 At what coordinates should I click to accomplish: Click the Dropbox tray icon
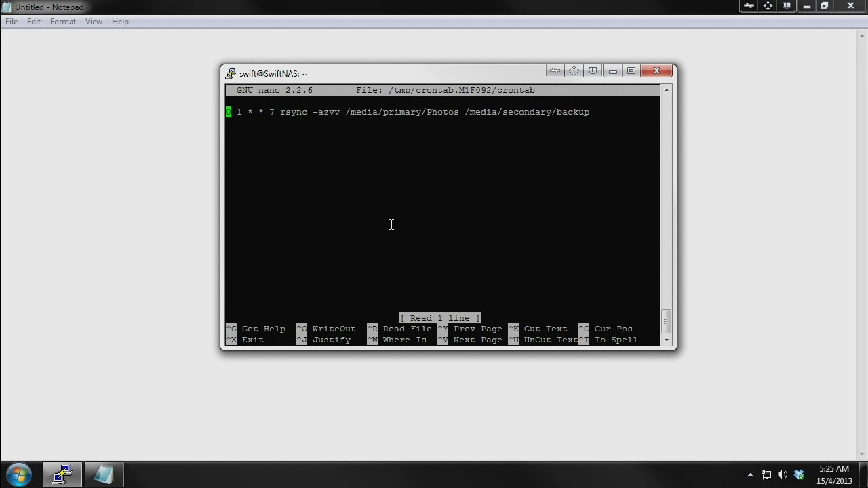click(799, 475)
